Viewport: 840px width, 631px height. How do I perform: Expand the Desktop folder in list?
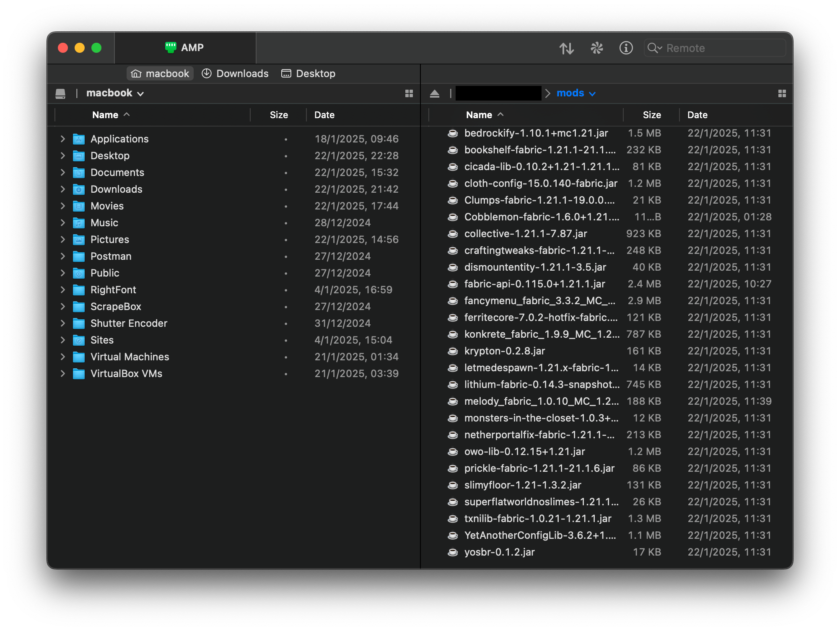pos(63,155)
